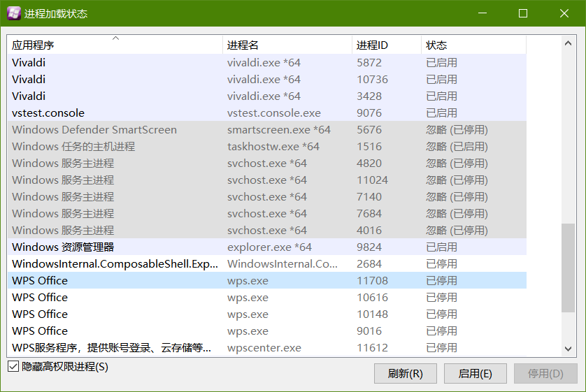Image resolution: width=586 pixels, height=392 pixels.
Task: Sort by the 进程ID column header
Action: [x=387, y=45]
